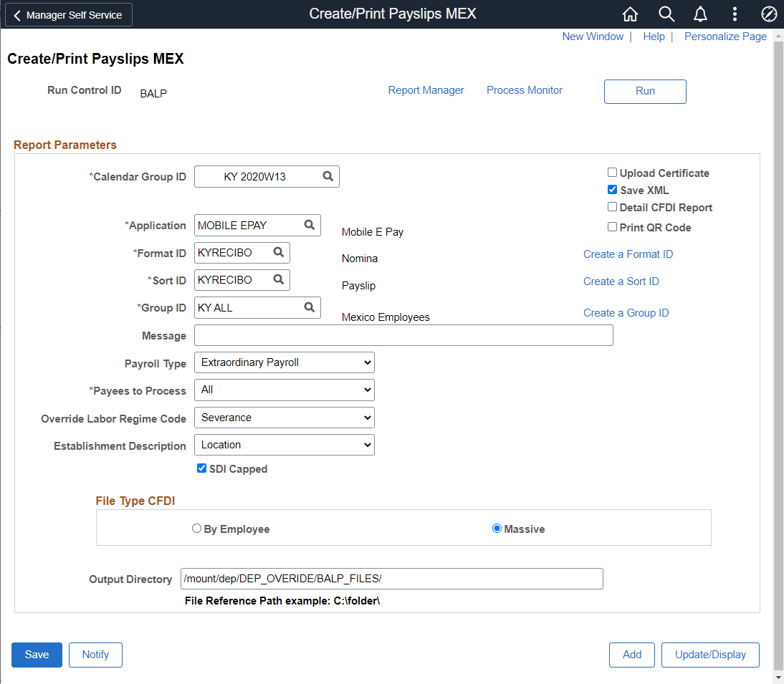The width and height of the screenshot is (784, 684).
Task: Disable the Save XML checkbox
Action: (613, 190)
